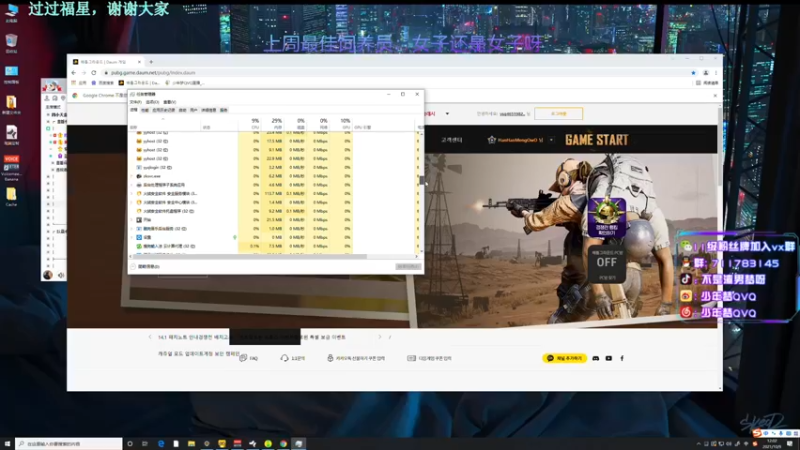Click the 113.7 MB memory cell
800x450 pixels.
point(272,194)
